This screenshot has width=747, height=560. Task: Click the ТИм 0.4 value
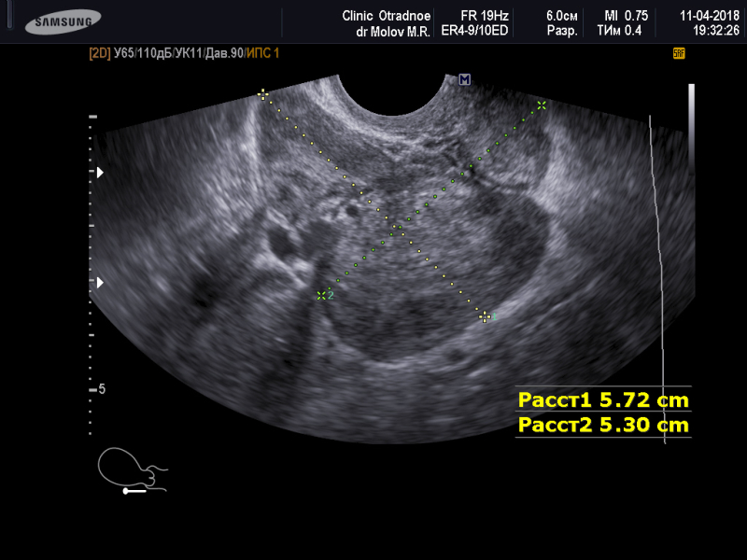tap(619, 31)
